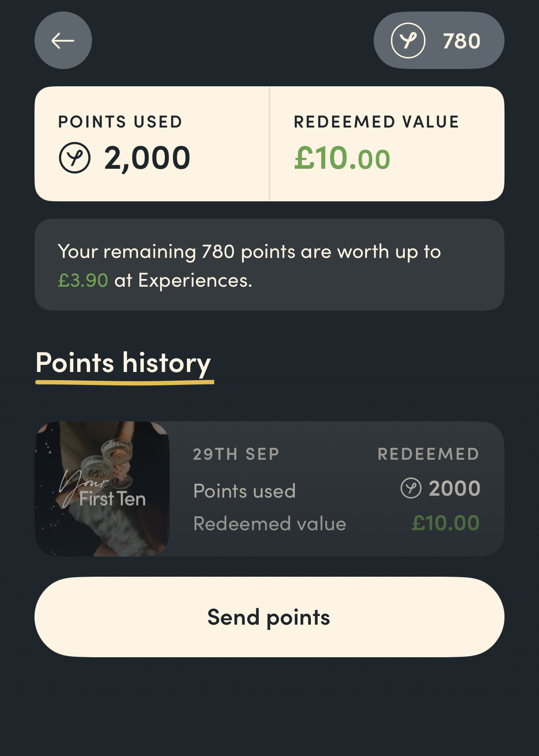539x756 pixels.
Task: Select the POINTS USED label
Action: point(120,122)
